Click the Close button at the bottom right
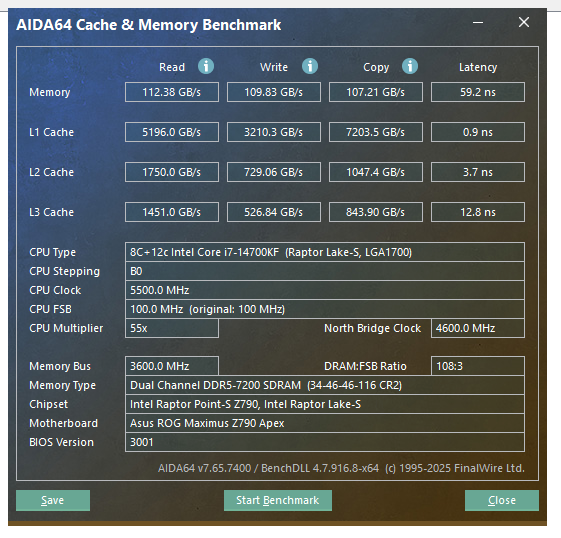This screenshot has width=561, height=538. (x=502, y=500)
